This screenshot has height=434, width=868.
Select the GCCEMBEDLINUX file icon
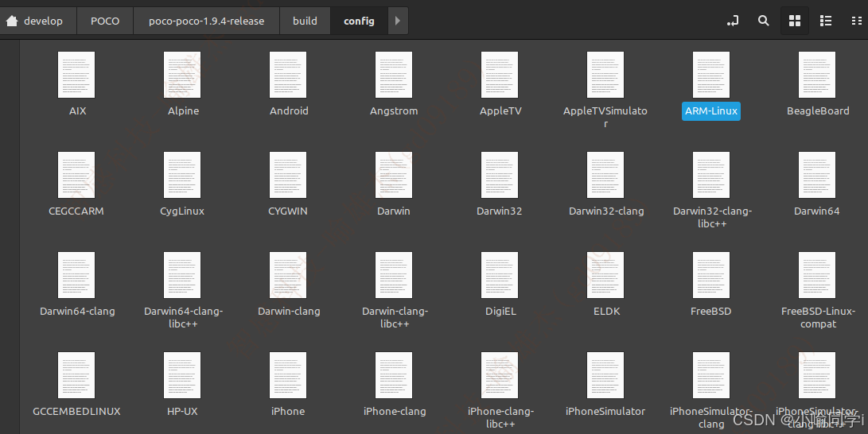coord(76,375)
